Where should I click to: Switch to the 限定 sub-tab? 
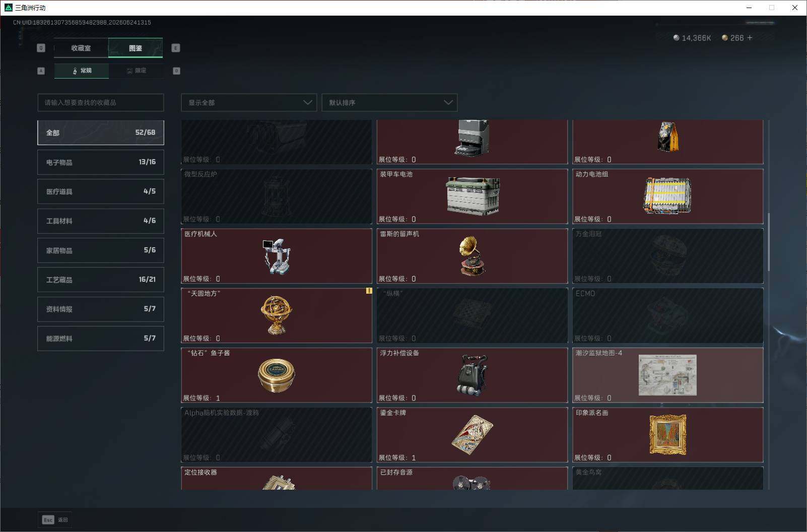coord(136,71)
